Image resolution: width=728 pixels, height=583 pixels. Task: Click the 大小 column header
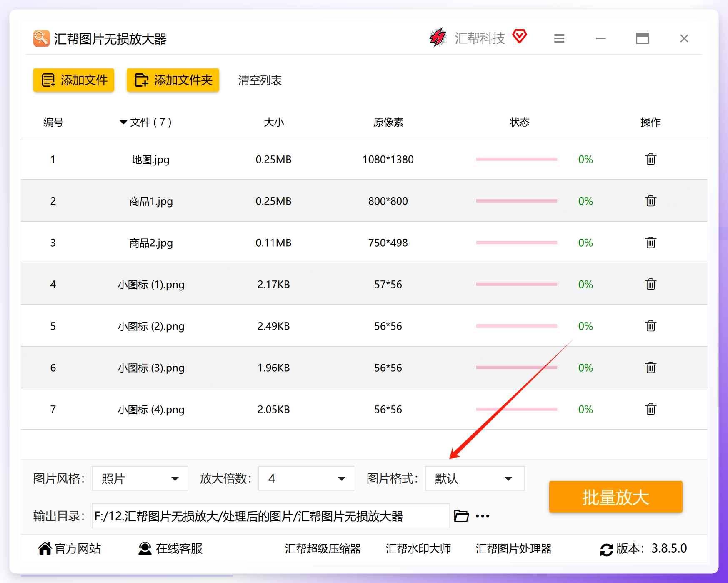coord(274,122)
